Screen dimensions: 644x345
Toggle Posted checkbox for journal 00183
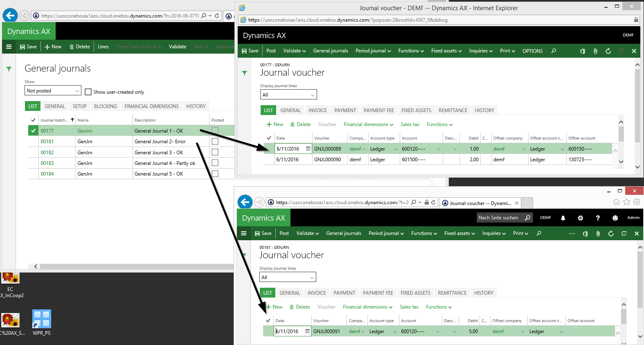215,163
